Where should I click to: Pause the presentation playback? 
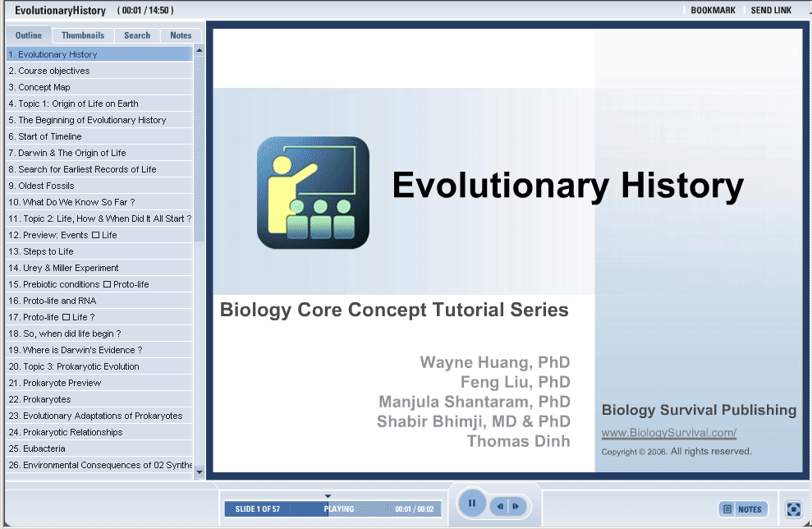click(472, 504)
